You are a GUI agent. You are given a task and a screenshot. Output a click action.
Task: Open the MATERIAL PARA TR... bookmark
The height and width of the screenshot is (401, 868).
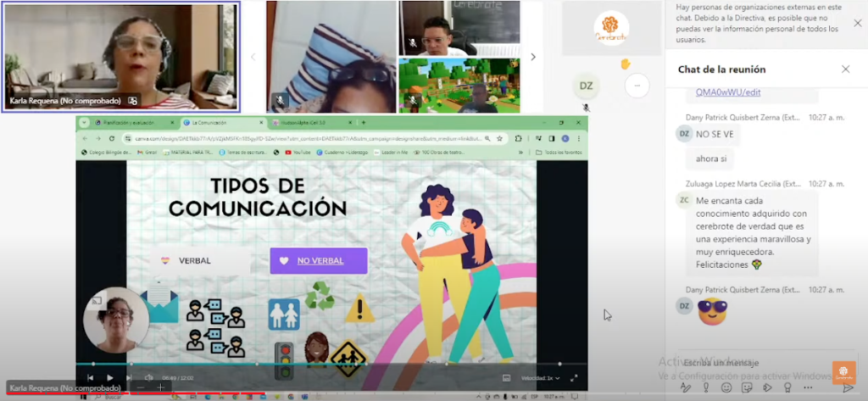click(x=188, y=153)
